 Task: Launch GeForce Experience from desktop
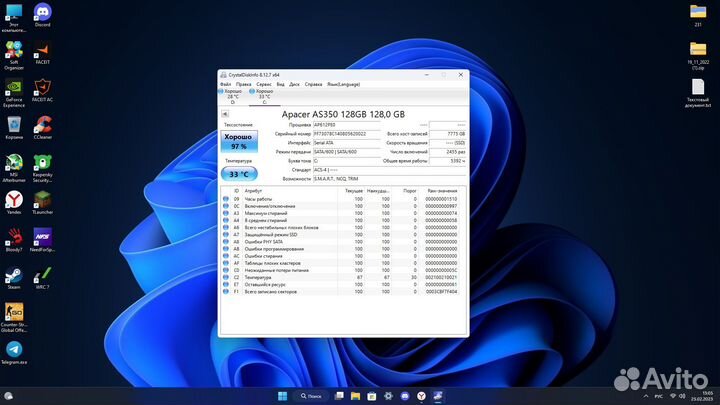click(14, 88)
